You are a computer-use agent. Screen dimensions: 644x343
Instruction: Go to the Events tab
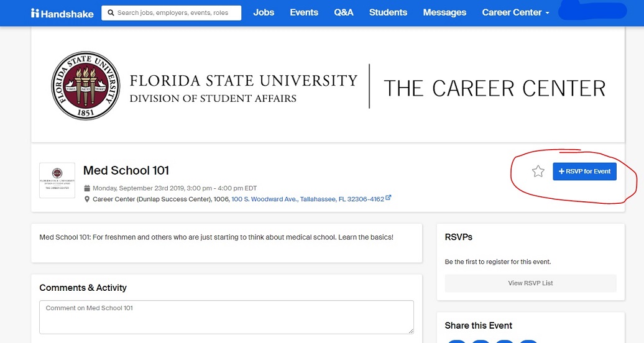(304, 12)
